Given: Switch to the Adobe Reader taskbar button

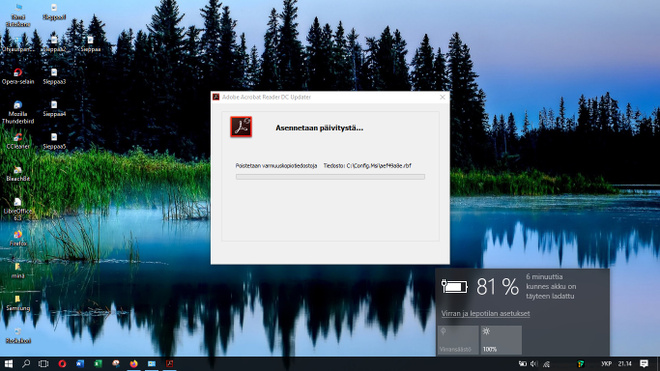Looking at the screenshot, I should point(170,364).
